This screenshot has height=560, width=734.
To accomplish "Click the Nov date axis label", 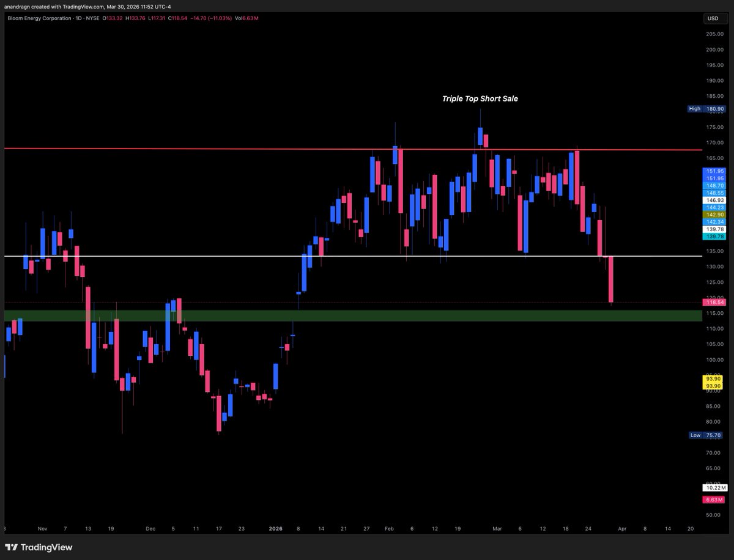I will (x=42, y=528).
